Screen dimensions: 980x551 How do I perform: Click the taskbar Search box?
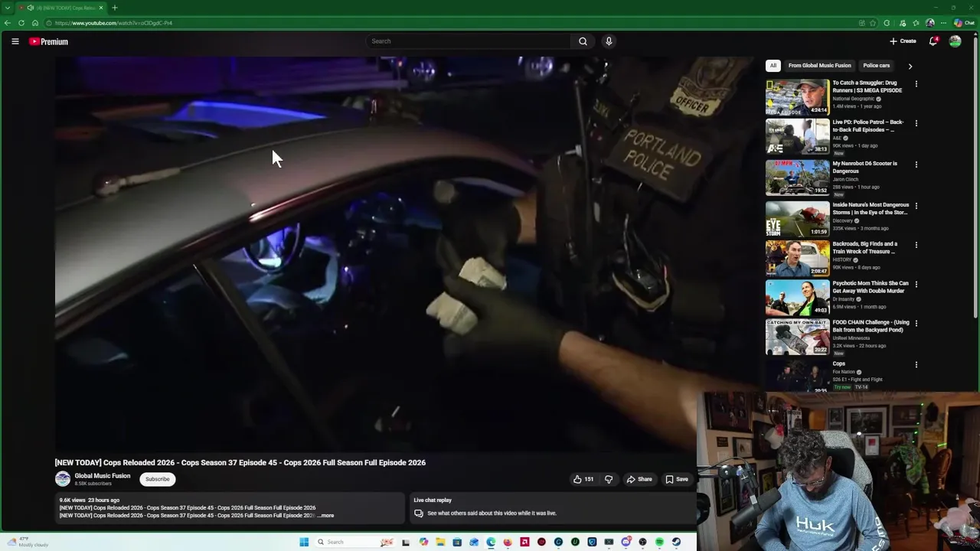click(x=355, y=542)
